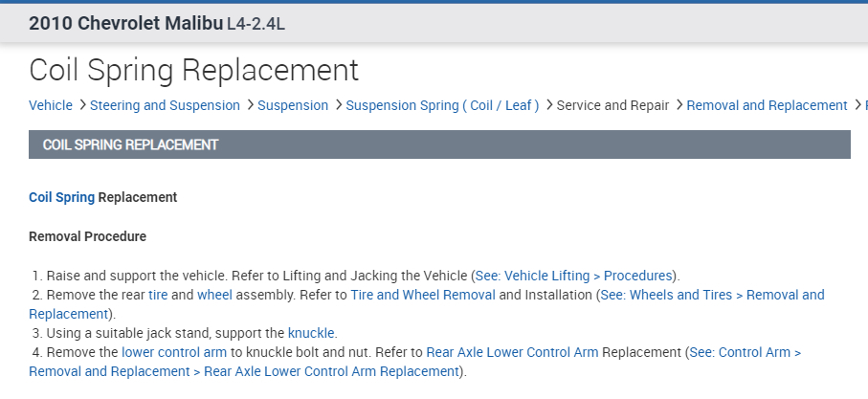Click the chevron before Removal and Replacement
Viewport: 868px width, 399px height.
click(679, 105)
